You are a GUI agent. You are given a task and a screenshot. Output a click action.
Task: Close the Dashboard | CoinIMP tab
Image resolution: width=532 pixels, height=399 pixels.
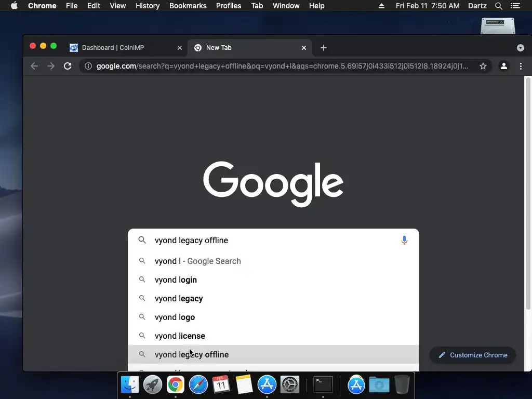[x=180, y=48]
